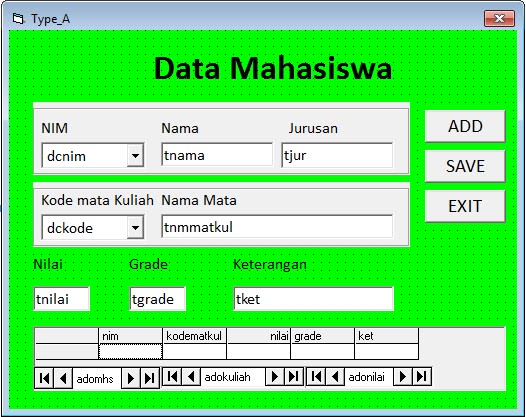Image resolution: width=526 pixels, height=417 pixels.
Task: Click the NIM label
Action: 54,128
